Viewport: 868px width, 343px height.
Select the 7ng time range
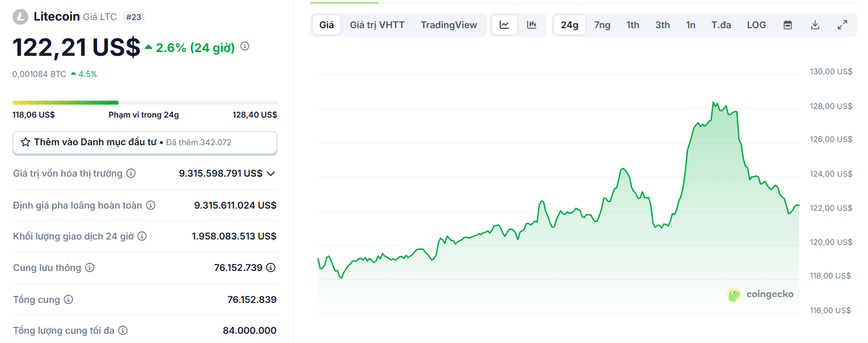coord(602,25)
